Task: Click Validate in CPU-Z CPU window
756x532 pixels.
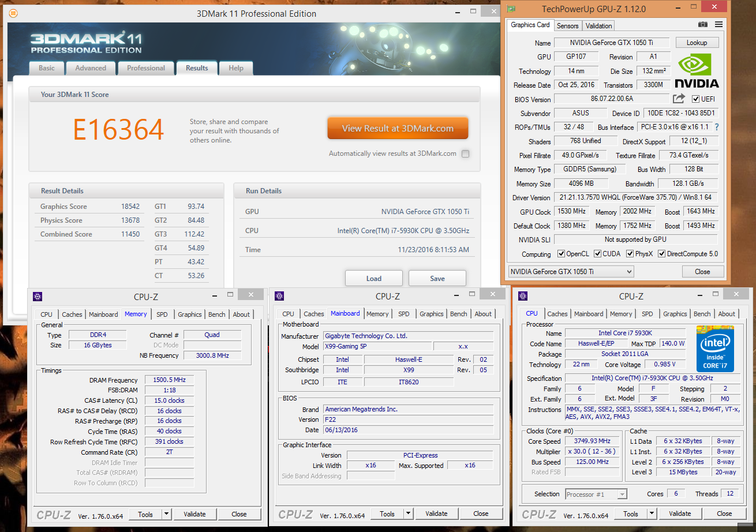Action: coord(680,514)
